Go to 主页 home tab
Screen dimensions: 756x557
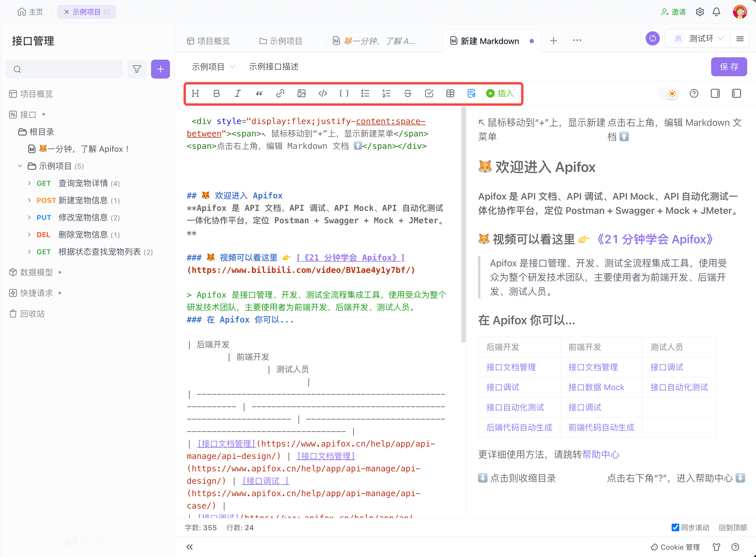[30, 12]
